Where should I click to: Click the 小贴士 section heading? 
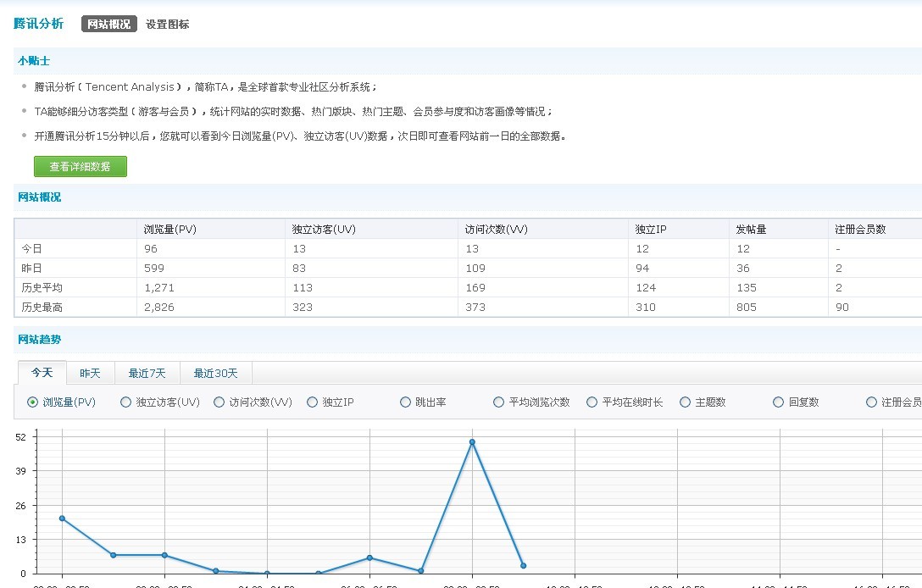pos(34,60)
